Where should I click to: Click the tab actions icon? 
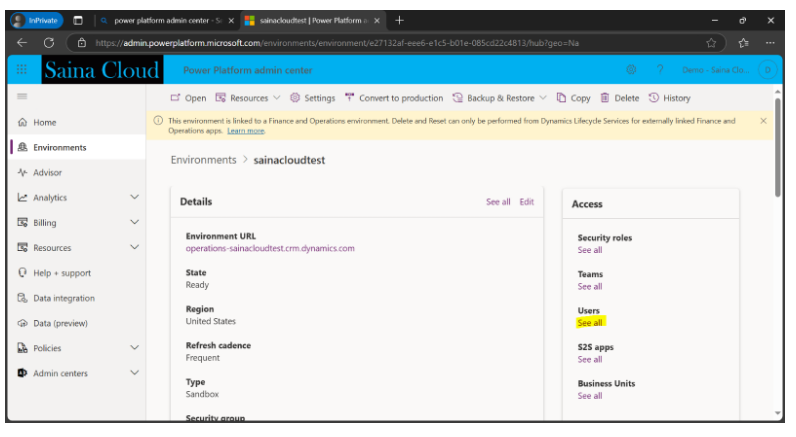click(78, 20)
